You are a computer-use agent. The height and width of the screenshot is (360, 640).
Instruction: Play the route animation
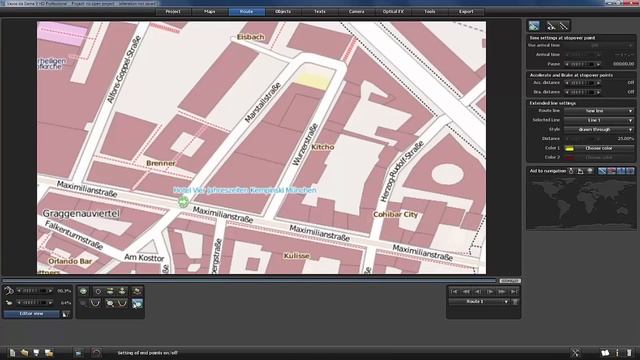490,291
